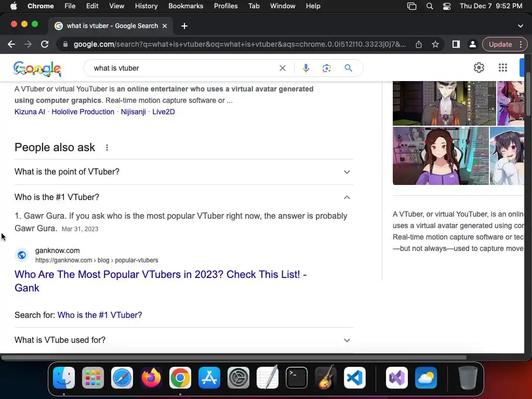Click the magnifier search button

pos(348,68)
